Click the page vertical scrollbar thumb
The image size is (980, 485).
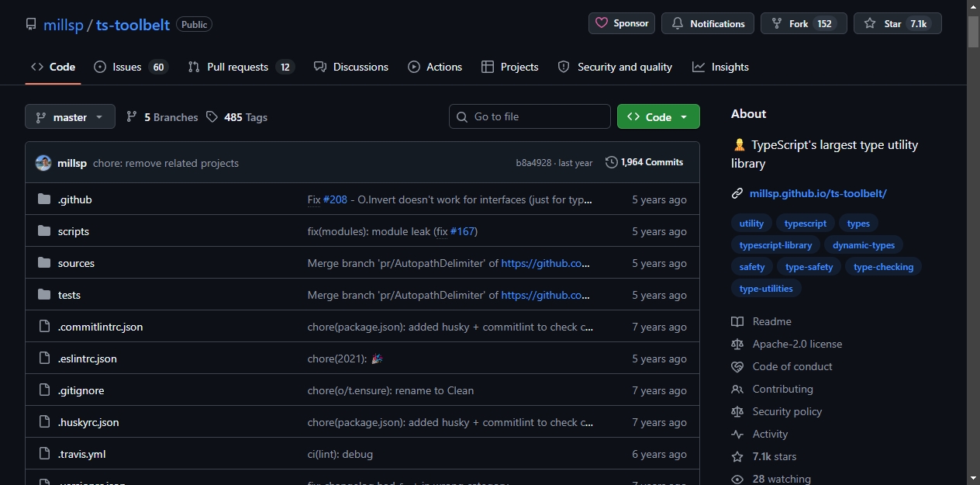tap(973, 31)
